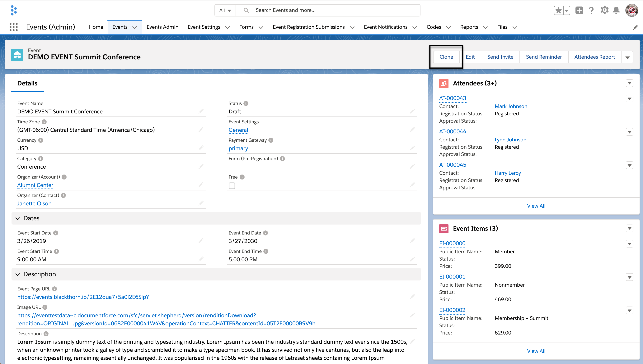Screen dimensions: 643x364
Task: Collapse the Description section
Action: [18, 275]
